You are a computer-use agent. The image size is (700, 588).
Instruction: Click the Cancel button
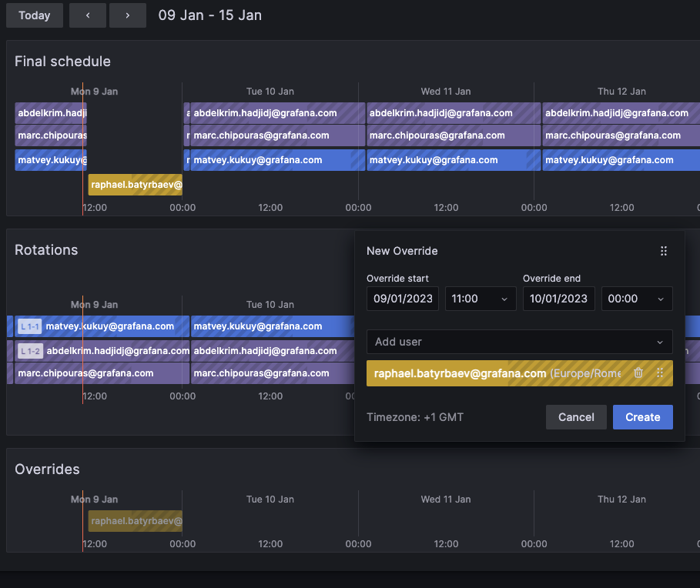[576, 416]
